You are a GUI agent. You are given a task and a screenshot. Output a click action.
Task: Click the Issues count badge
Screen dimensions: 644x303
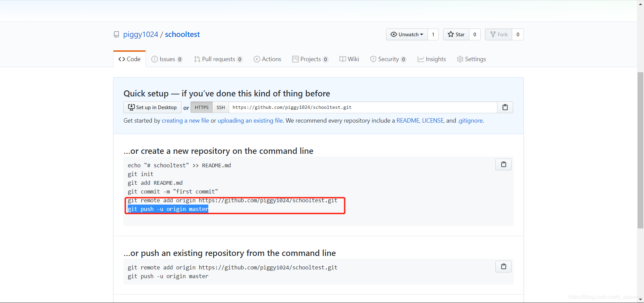(180, 59)
